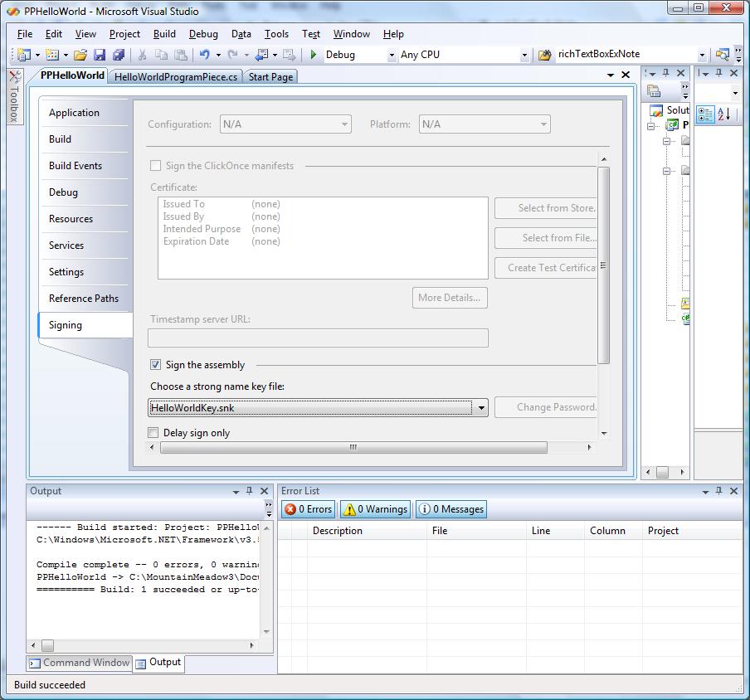This screenshot has width=750, height=700.
Task: Sort Properties grid alphabetically
Action: 723,114
